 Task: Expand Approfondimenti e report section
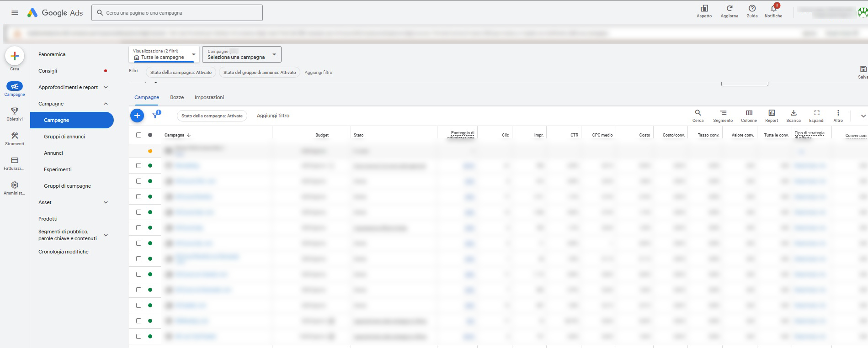coord(106,87)
